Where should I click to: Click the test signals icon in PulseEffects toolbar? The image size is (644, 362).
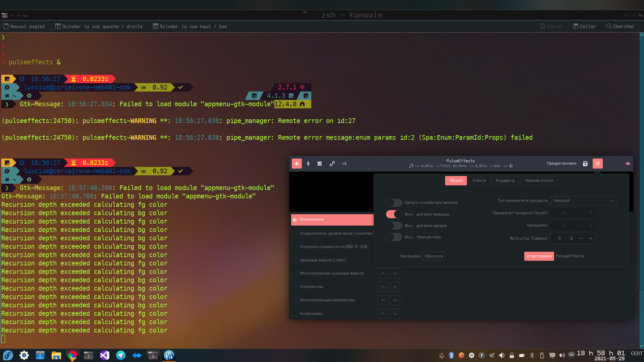pos(344,164)
